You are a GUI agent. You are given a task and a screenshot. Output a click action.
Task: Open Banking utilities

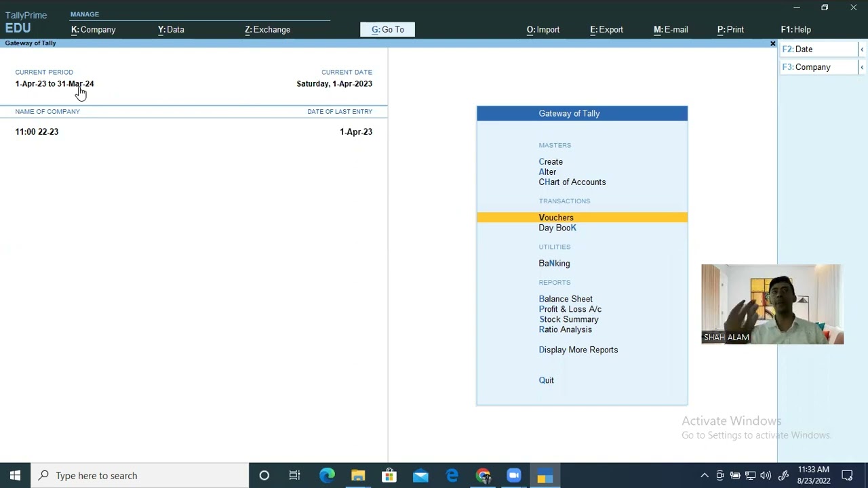tap(554, 264)
